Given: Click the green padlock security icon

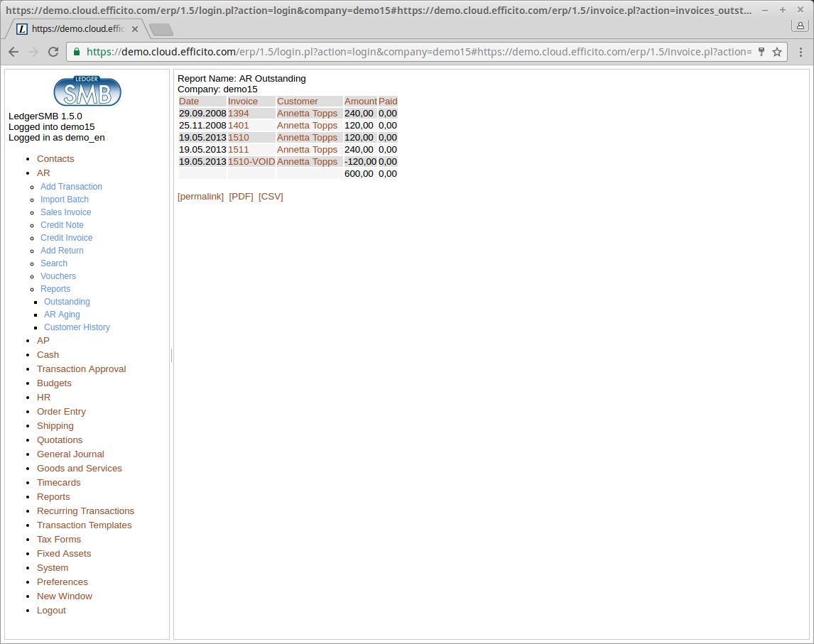Looking at the screenshot, I should pyautogui.click(x=77, y=52).
